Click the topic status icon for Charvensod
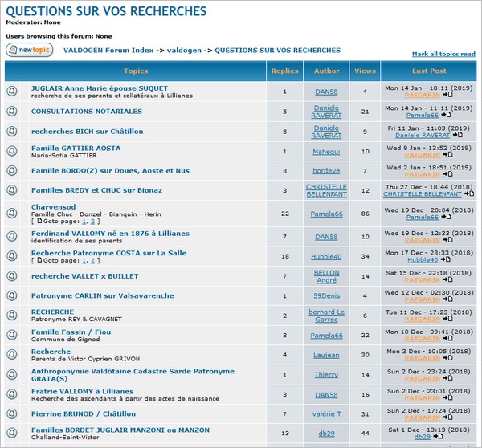 [12, 214]
